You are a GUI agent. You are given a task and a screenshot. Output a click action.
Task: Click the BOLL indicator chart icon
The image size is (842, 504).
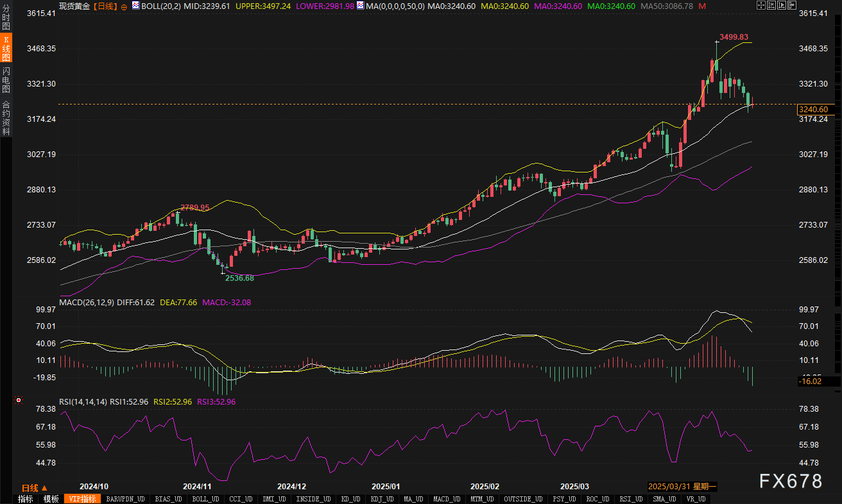135,6
